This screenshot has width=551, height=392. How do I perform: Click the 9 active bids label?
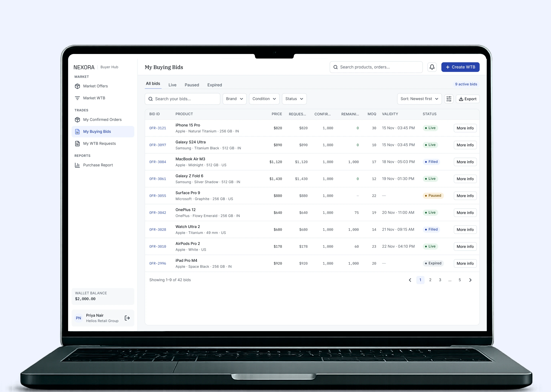click(466, 84)
